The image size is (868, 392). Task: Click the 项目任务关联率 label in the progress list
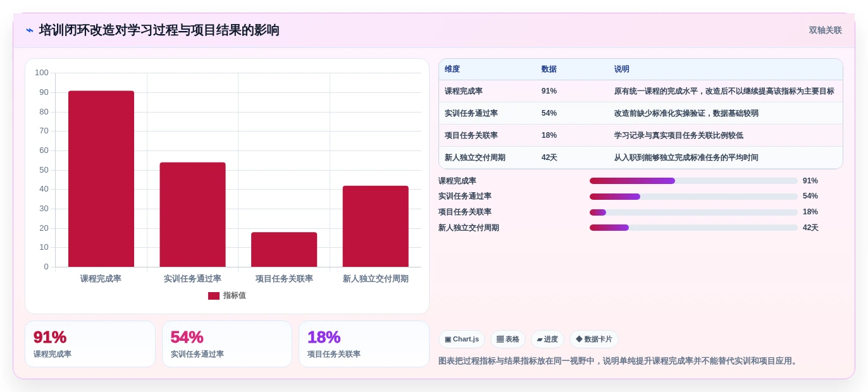(465, 212)
